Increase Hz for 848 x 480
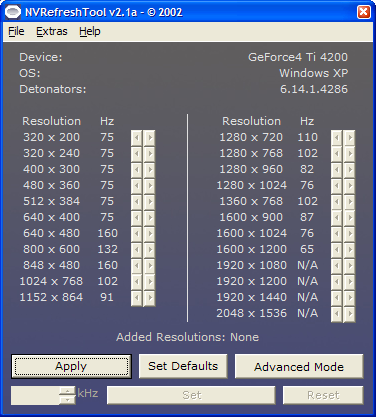This screenshot has height=417, width=376. (x=150, y=266)
